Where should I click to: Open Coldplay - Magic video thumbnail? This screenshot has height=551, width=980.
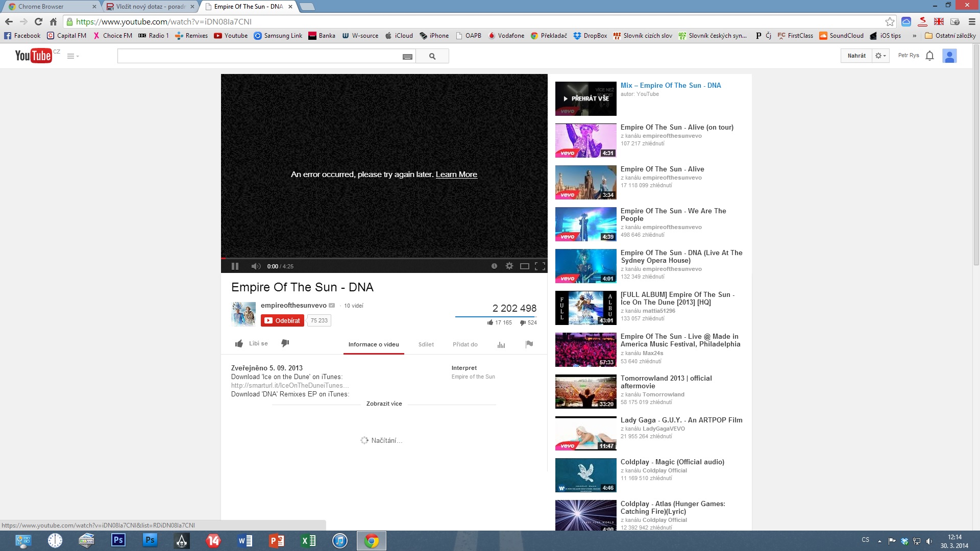pos(585,475)
